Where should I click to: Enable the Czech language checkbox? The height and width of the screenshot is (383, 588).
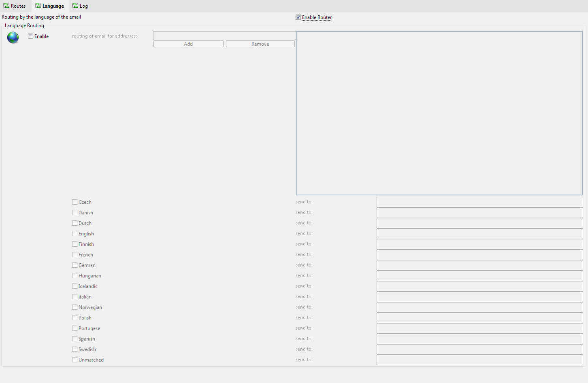75,202
